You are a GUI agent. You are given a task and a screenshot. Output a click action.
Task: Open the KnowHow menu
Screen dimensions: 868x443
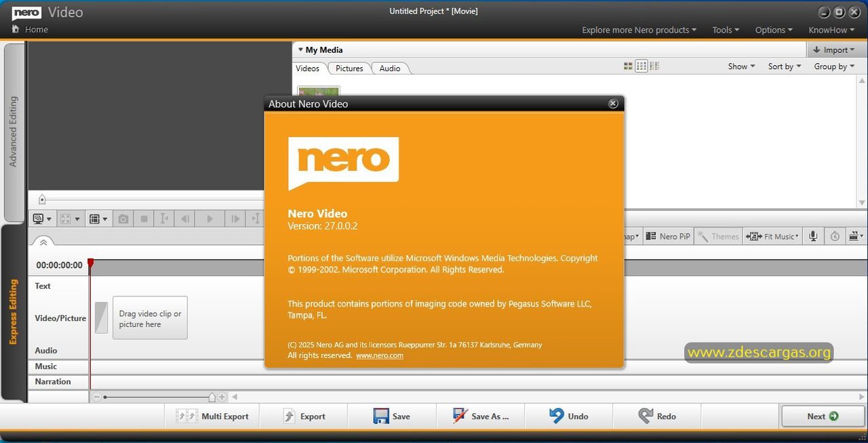coord(831,30)
